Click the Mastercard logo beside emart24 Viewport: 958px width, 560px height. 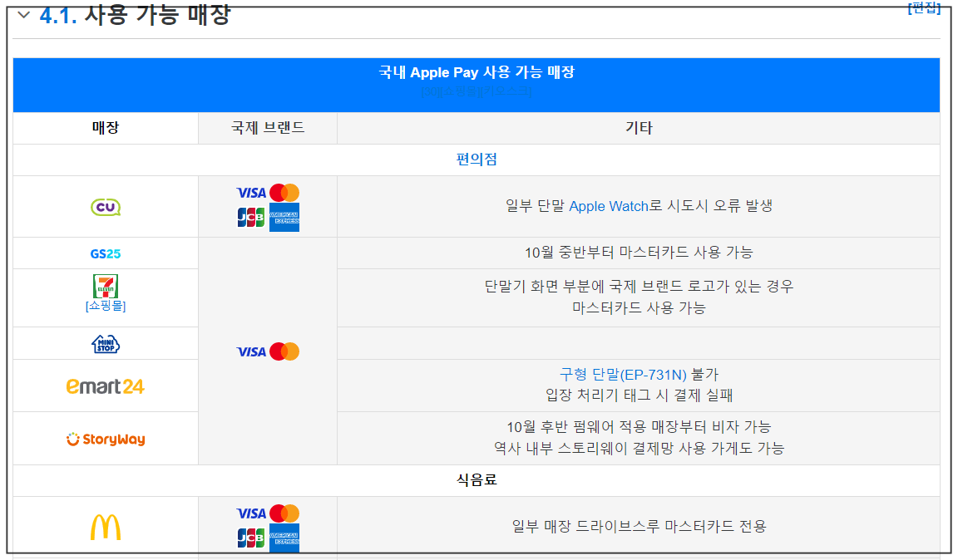[x=284, y=351]
